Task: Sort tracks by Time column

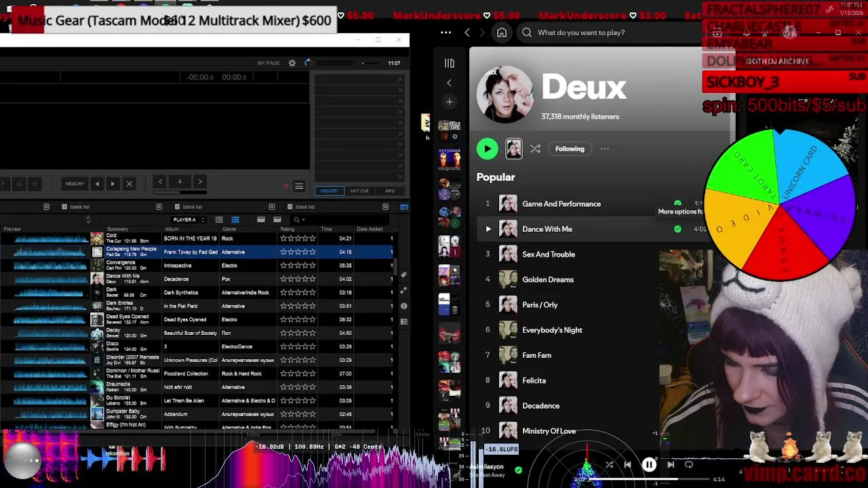Action: click(x=326, y=229)
